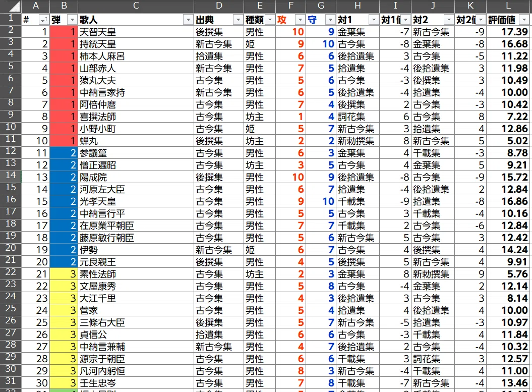
Task: Open the 出典 column filter dropdown
Action: tap(238, 20)
